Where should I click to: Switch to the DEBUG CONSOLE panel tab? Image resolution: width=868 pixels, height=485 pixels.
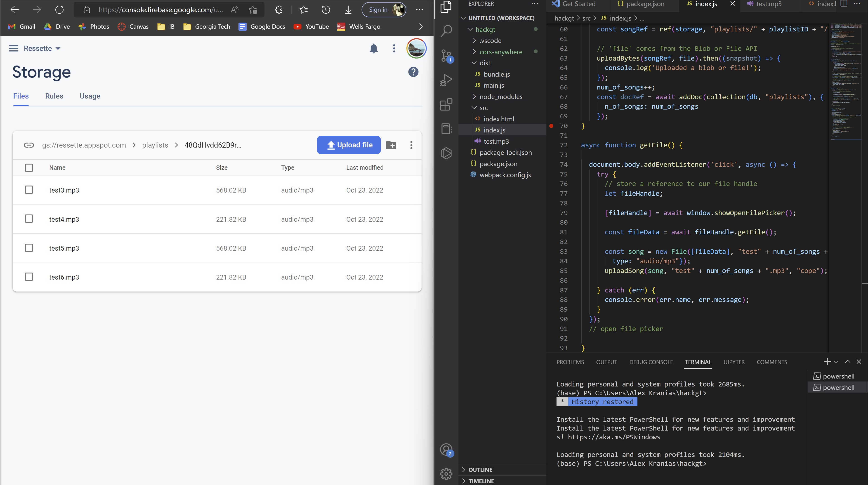coord(651,362)
